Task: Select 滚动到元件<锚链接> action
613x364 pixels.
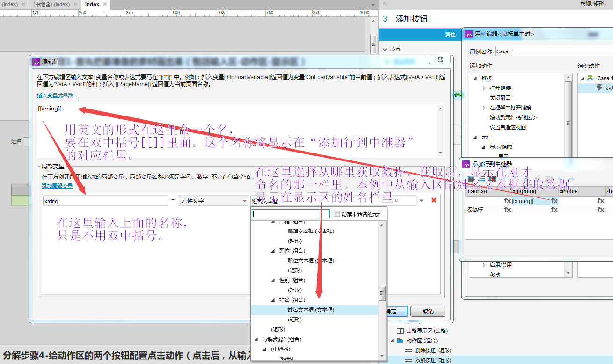Action: click(x=513, y=117)
